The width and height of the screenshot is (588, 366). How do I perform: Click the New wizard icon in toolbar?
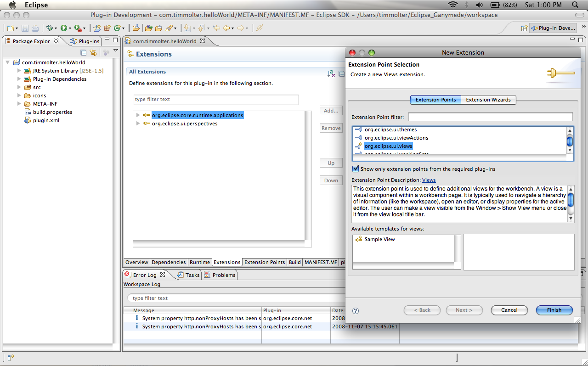click(10, 28)
